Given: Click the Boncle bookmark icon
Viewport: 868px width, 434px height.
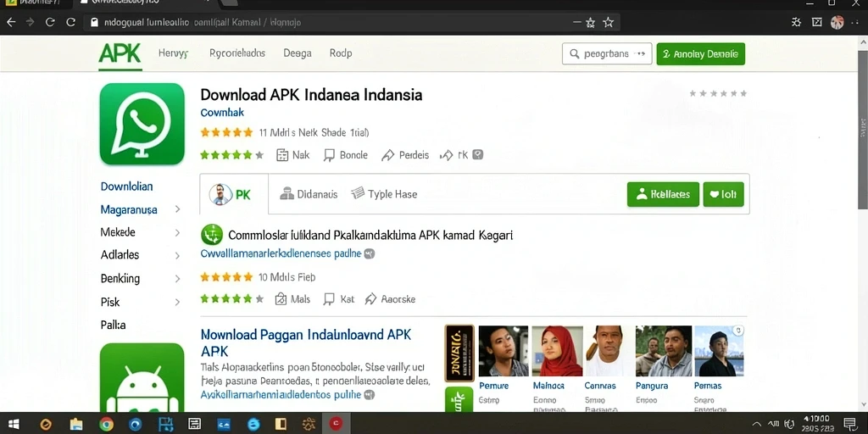Looking at the screenshot, I should pos(330,155).
